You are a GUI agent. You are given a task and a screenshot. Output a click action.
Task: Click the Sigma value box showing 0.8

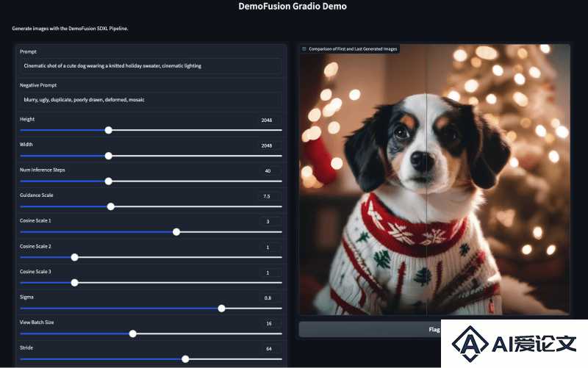pyautogui.click(x=270, y=298)
